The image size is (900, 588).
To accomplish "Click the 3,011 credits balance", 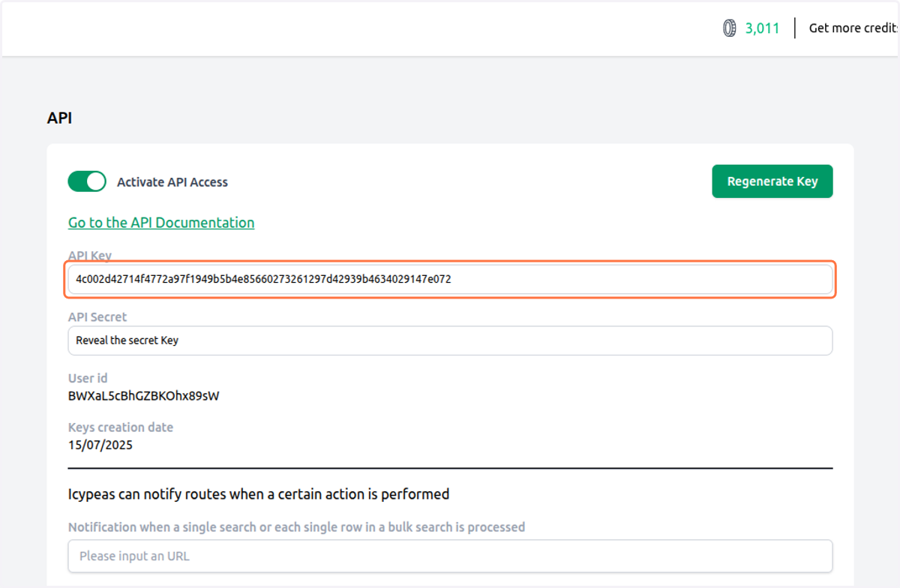I will 762,28.
